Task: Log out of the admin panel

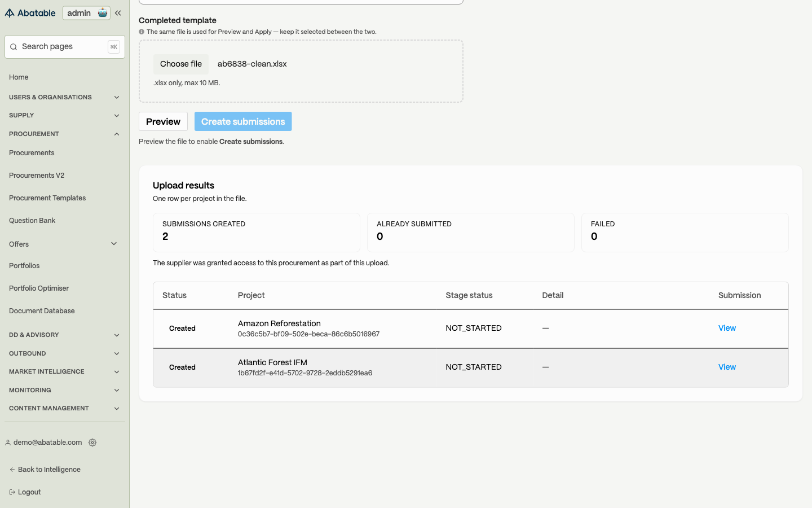Action: (25, 492)
